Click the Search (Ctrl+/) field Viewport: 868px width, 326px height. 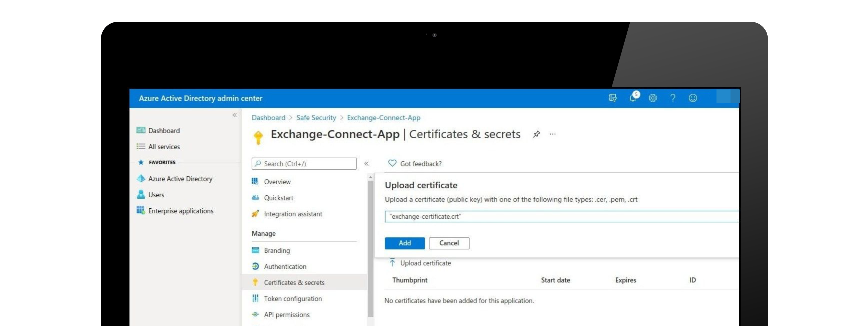pyautogui.click(x=304, y=163)
